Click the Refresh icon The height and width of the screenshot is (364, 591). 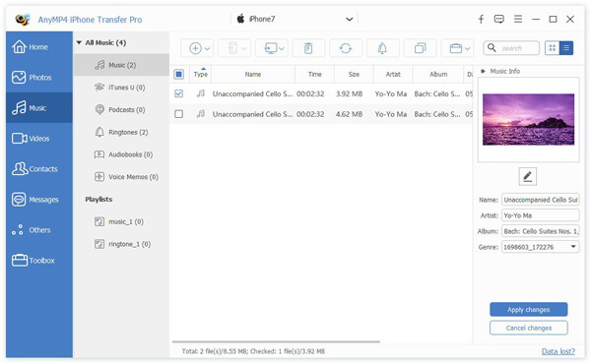(346, 48)
